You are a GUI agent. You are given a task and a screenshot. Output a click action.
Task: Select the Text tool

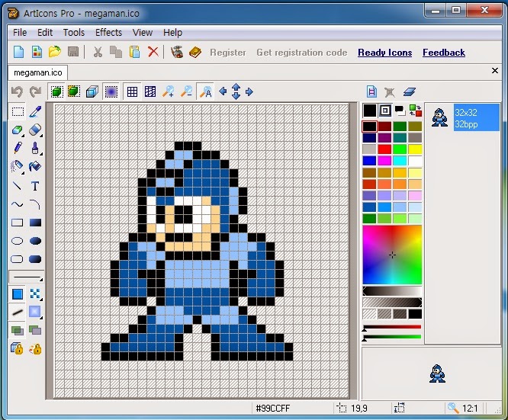tap(35, 186)
